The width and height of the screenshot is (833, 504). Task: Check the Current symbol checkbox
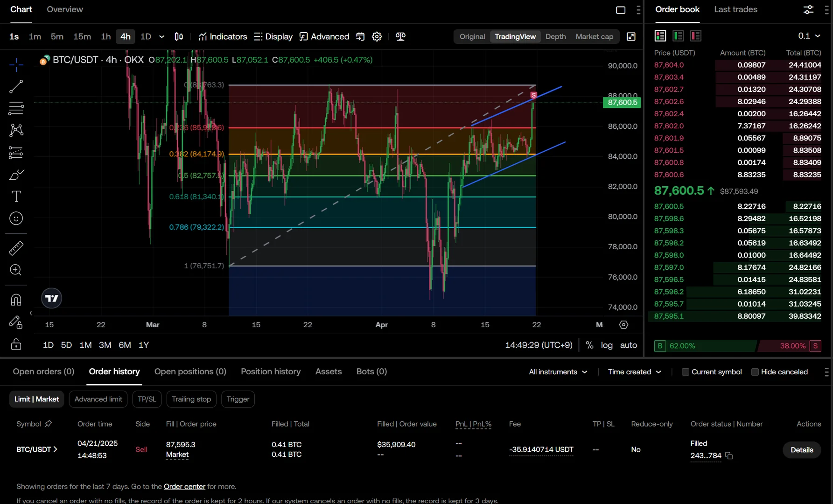coord(685,372)
